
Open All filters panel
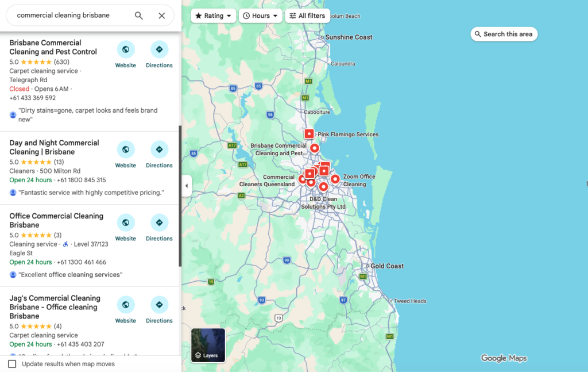(x=307, y=16)
